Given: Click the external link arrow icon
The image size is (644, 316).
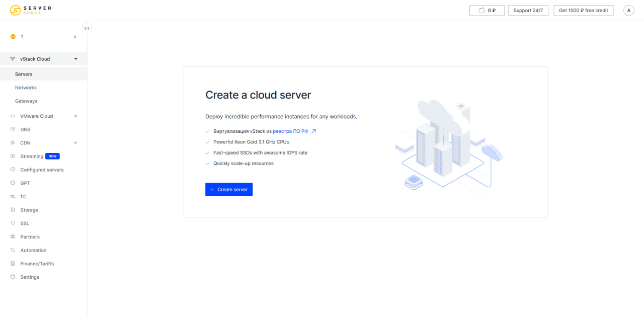Looking at the screenshot, I should point(313,131).
